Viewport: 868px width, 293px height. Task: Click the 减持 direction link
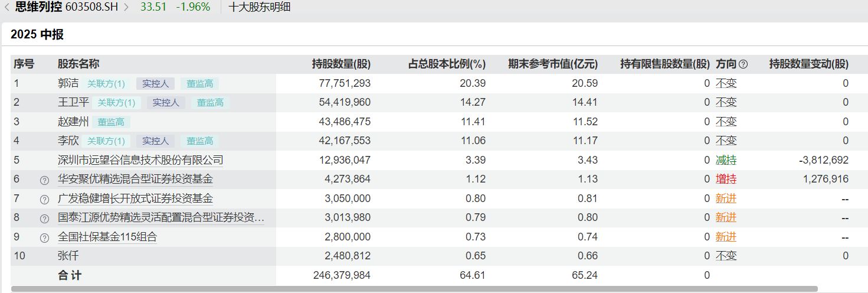click(726, 160)
